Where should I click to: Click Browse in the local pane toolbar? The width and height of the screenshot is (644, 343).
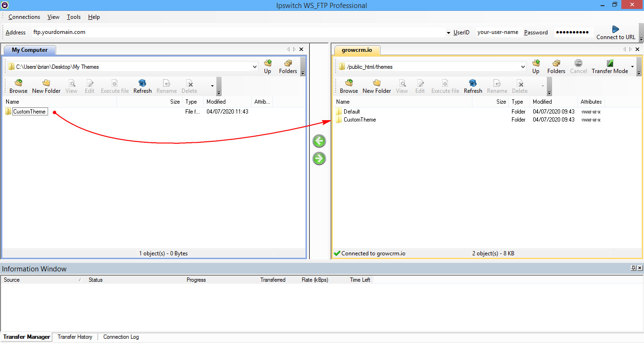click(x=18, y=86)
